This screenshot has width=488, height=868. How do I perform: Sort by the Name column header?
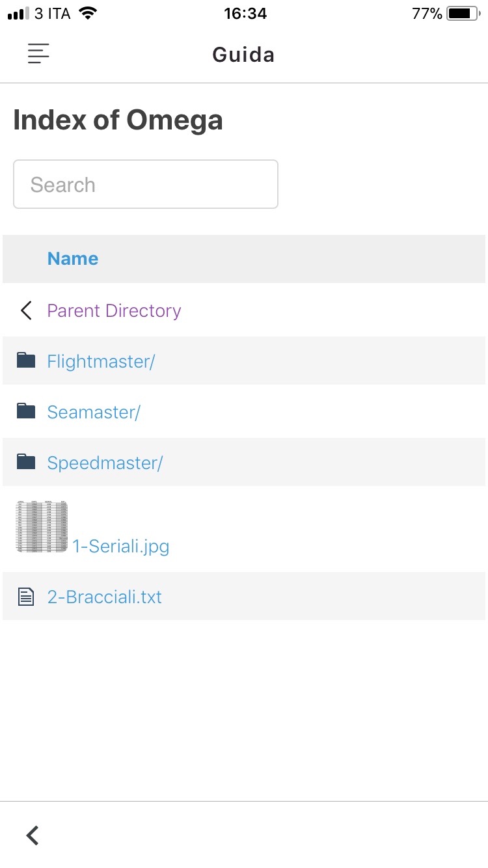73,258
